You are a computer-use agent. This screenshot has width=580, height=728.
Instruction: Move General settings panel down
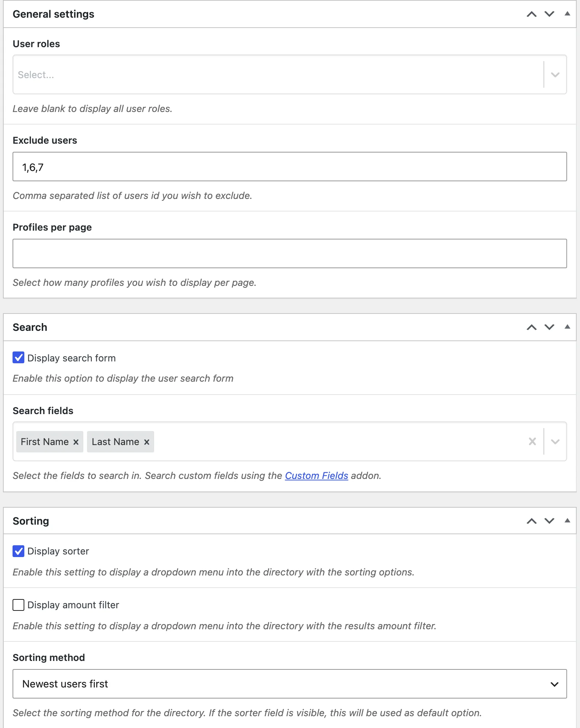click(x=549, y=14)
